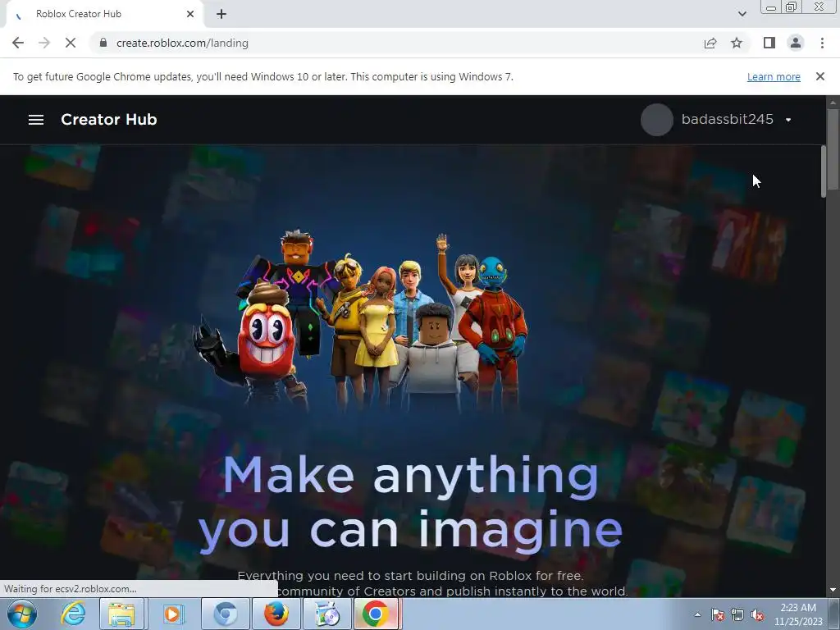Open Chrome three-dot menu

coord(822,43)
